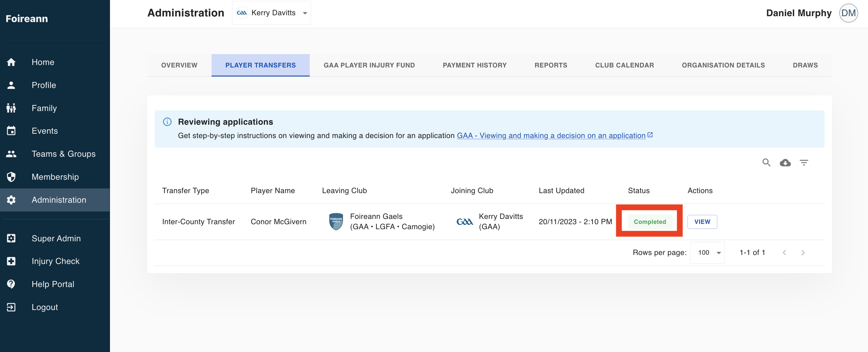This screenshot has height=352, width=868.
Task: Click the Help Portal question icon
Action: click(x=11, y=284)
